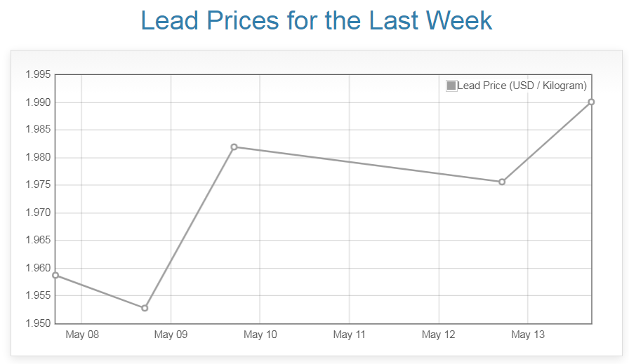The width and height of the screenshot is (629, 364).
Task: Select the highest data point at 1.990
Action: tap(591, 102)
